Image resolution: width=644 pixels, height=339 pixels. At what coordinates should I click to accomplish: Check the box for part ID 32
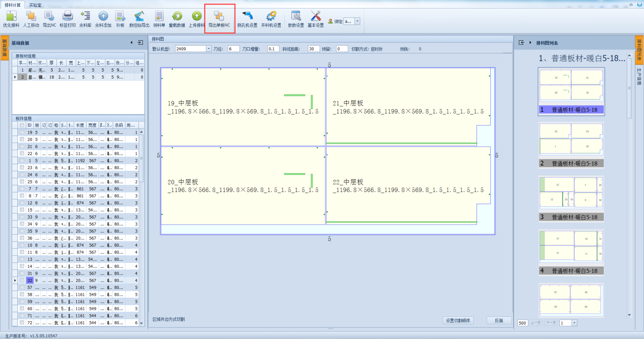(x=22, y=280)
